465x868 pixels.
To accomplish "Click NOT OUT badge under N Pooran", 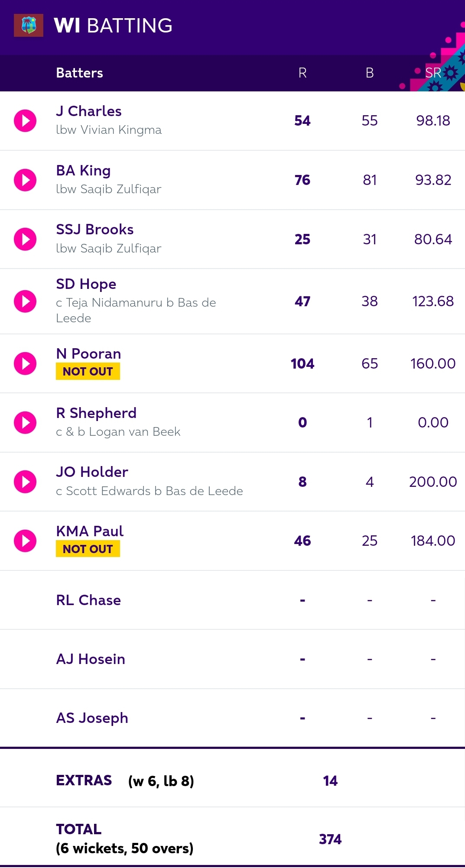I will click(x=88, y=371).
